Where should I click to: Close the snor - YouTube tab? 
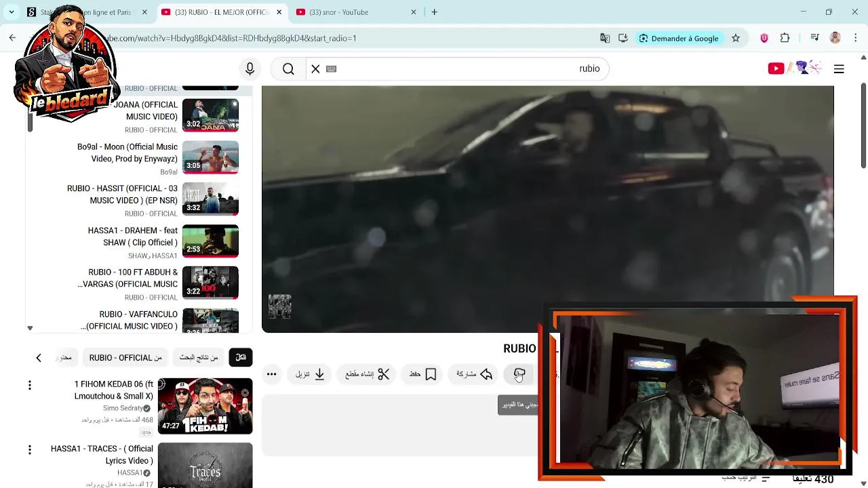pos(414,12)
